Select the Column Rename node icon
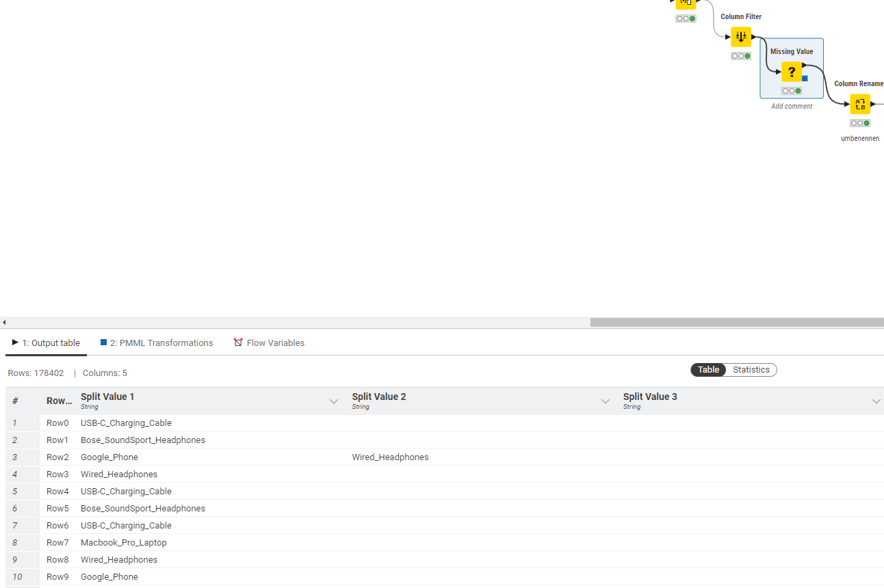The width and height of the screenshot is (884, 588). coord(860,104)
